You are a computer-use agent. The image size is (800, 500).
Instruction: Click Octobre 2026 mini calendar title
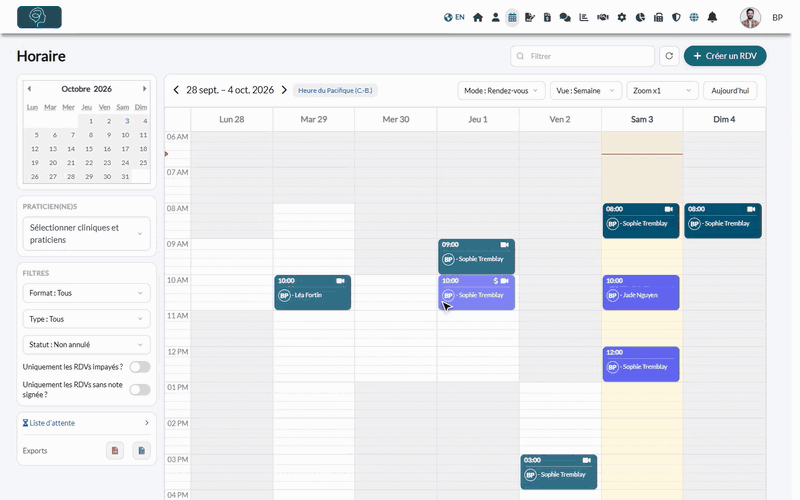click(x=86, y=89)
